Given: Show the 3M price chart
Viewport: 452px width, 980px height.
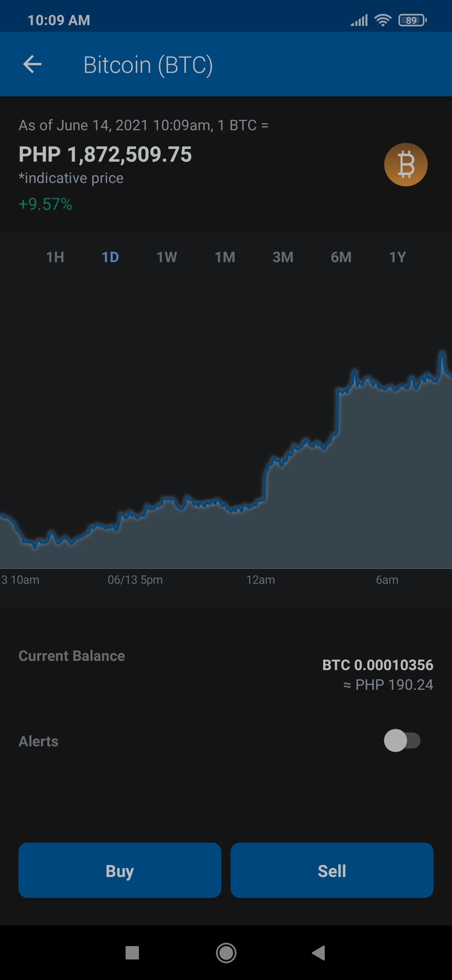Looking at the screenshot, I should 283,257.
